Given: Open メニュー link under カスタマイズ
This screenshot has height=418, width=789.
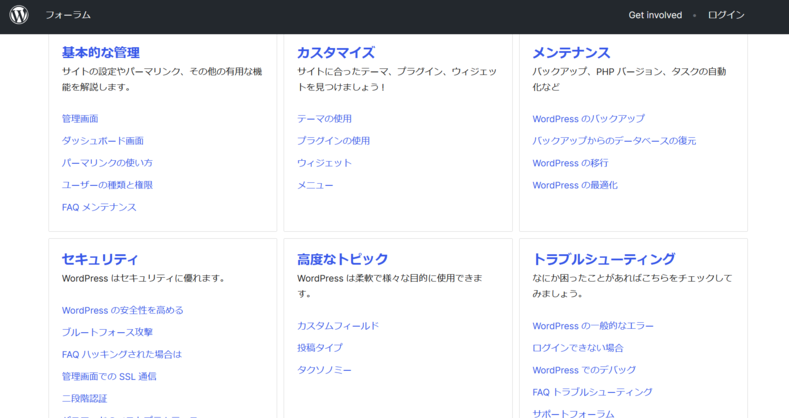Looking at the screenshot, I should tap(315, 185).
